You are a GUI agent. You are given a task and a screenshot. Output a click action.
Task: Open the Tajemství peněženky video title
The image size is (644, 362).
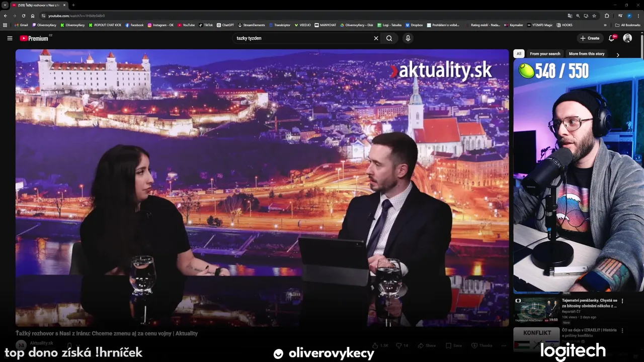(x=589, y=303)
